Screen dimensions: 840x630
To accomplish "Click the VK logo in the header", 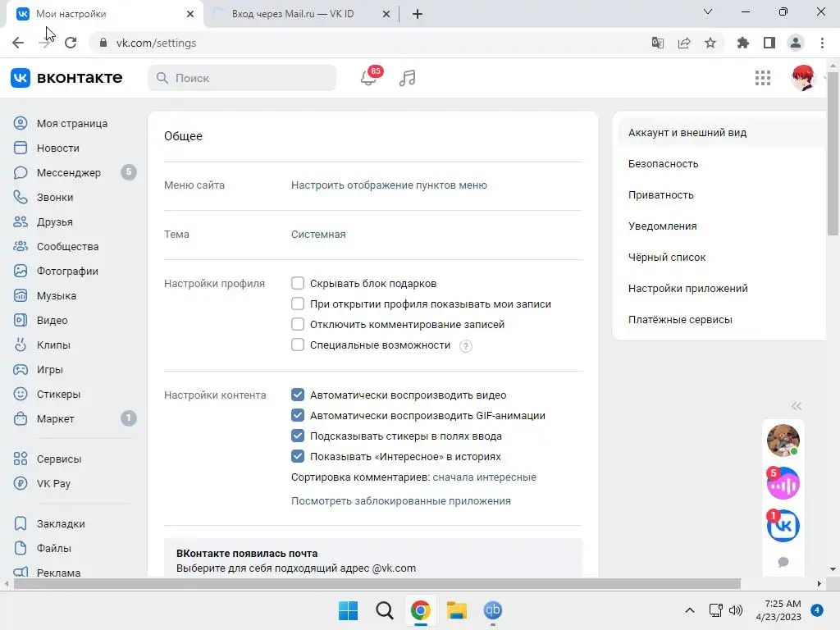I will point(21,78).
